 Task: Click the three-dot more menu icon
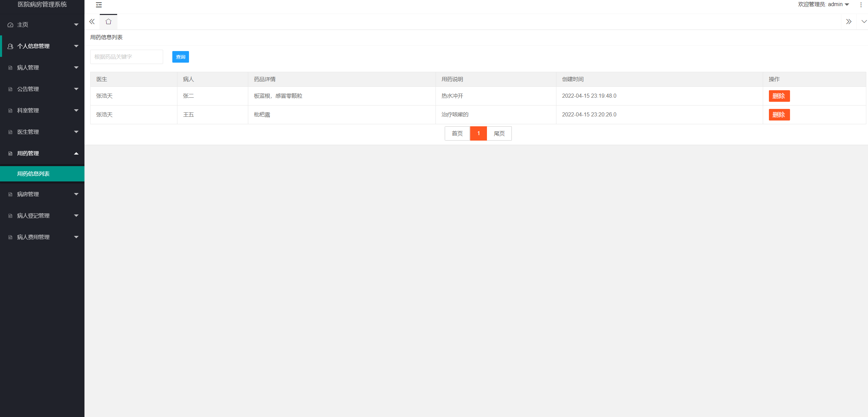tap(861, 5)
